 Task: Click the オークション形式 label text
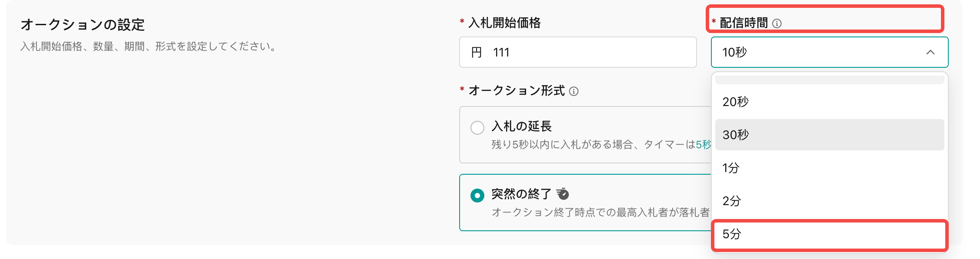(516, 90)
